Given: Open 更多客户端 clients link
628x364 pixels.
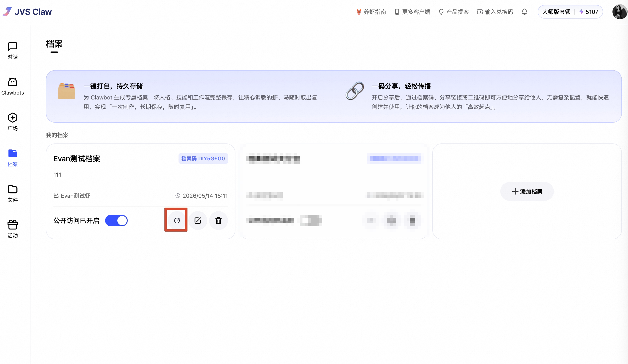Looking at the screenshot, I should pyautogui.click(x=413, y=12).
